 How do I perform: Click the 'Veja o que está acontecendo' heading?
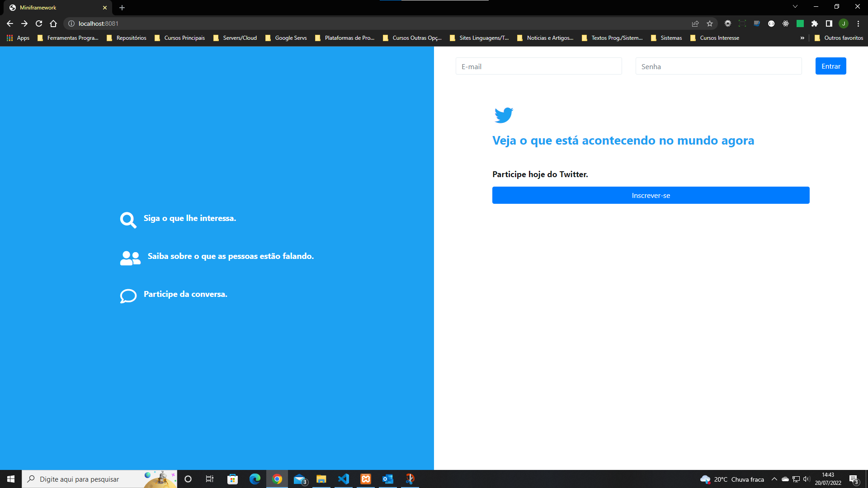point(623,141)
